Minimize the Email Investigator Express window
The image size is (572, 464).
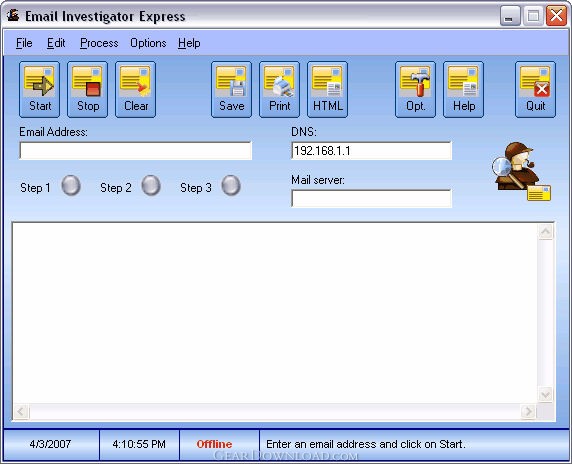510,16
